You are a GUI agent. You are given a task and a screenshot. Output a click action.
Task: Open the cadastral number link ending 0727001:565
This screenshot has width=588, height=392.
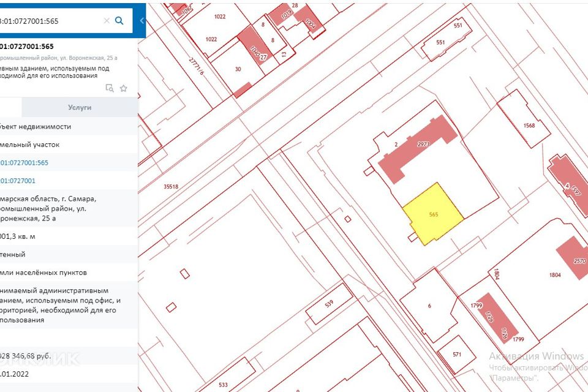pos(24,163)
